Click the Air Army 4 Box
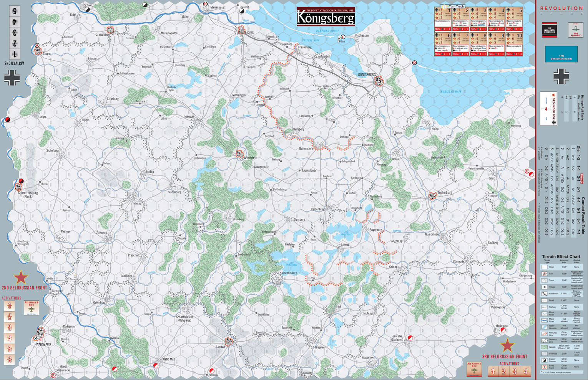 [x=32, y=308]
